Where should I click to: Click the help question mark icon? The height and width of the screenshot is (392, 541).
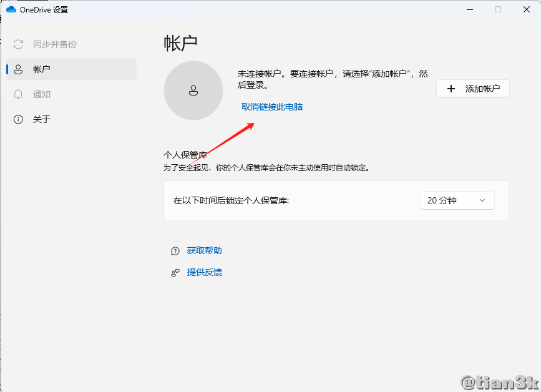point(175,251)
